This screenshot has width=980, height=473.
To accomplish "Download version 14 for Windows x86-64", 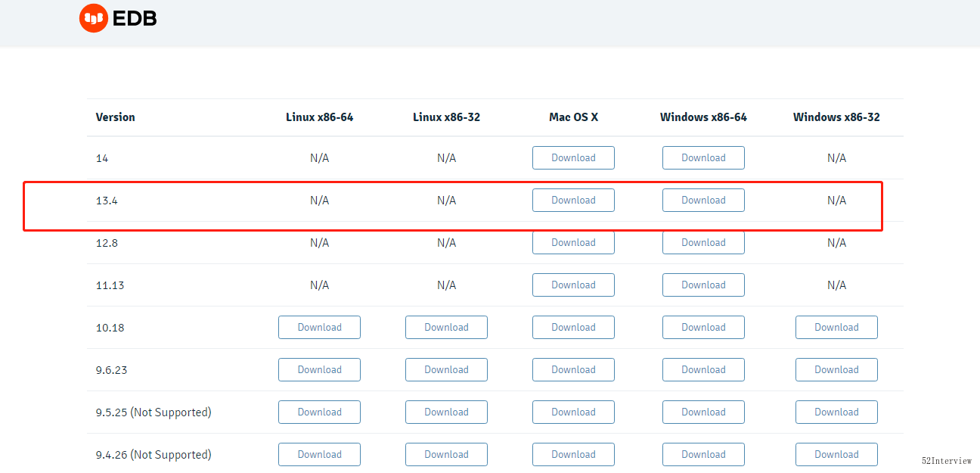I will pos(703,158).
